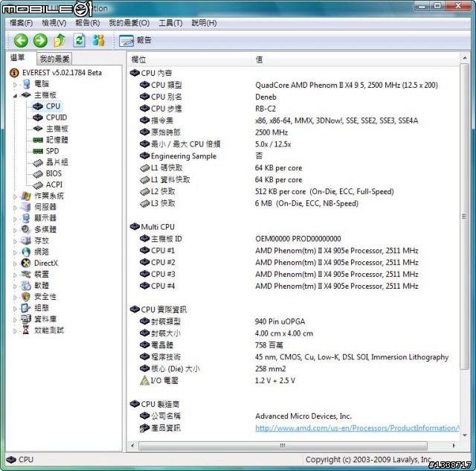Open the 檔案(F) menu
The image size is (476, 471).
(21, 23)
